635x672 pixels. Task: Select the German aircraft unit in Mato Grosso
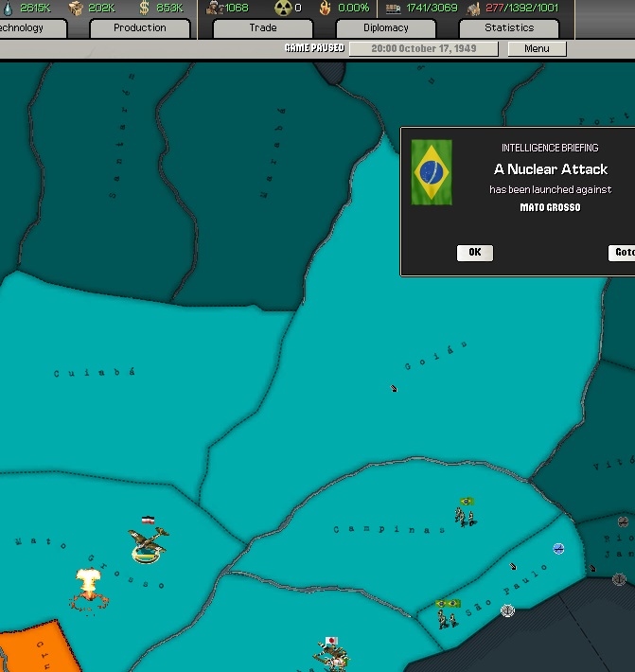click(x=148, y=540)
